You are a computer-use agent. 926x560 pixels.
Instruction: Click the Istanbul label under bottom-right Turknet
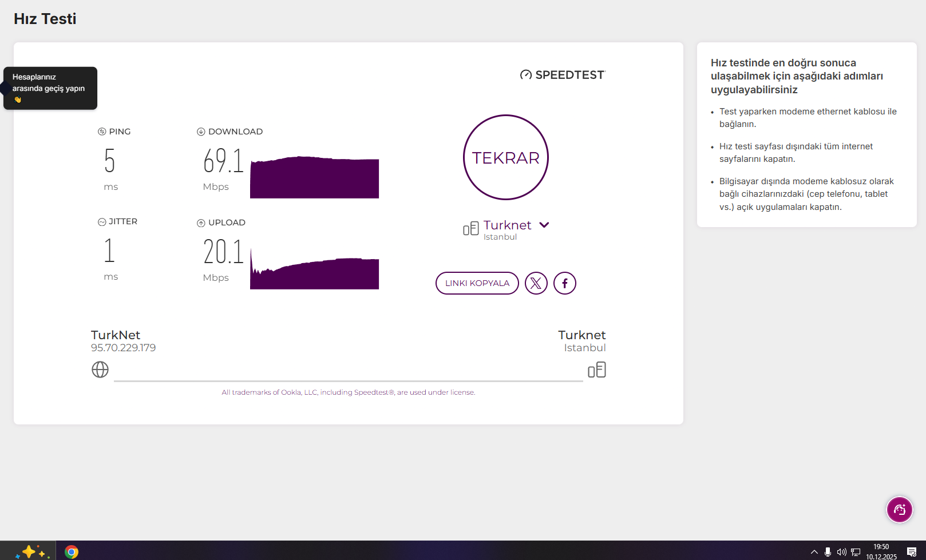[585, 348]
